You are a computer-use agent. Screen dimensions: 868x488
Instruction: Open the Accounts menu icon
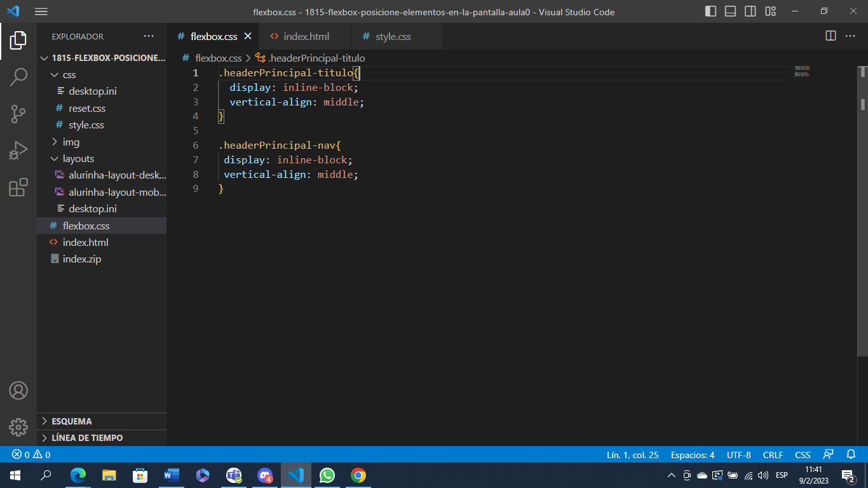click(18, 390)
